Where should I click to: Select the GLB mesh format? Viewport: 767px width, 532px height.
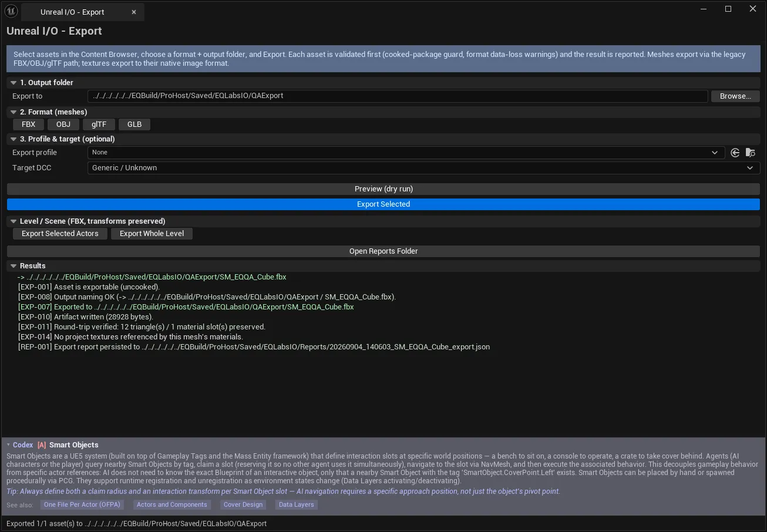[134, 124]
